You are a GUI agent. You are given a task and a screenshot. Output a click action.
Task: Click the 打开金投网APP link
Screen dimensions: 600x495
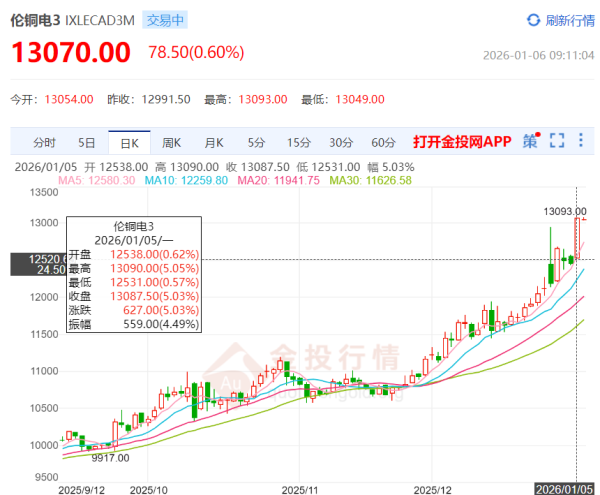pos(462,142)
